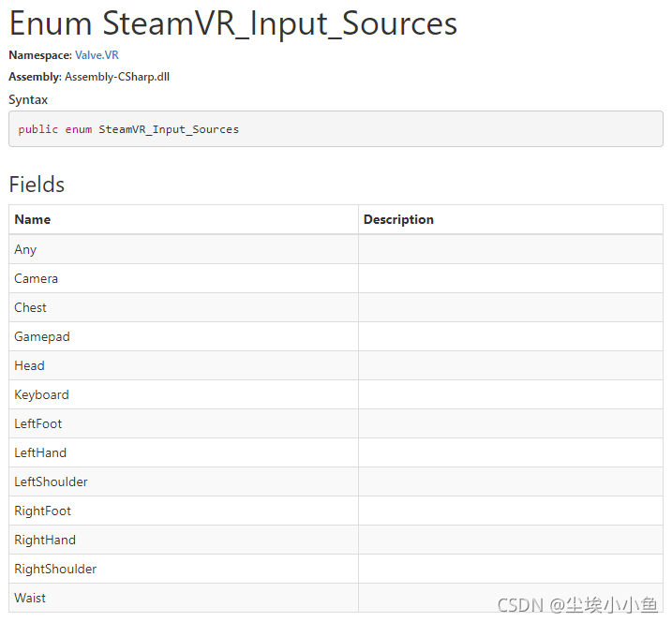Select the 'RightFoot' field name
Screen dimensions: 672x622
click(42, 511)
